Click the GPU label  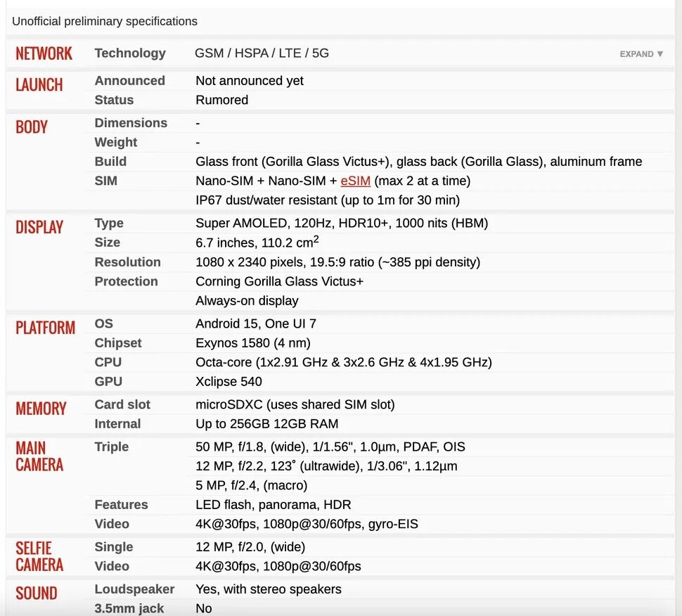coord(108,382)
